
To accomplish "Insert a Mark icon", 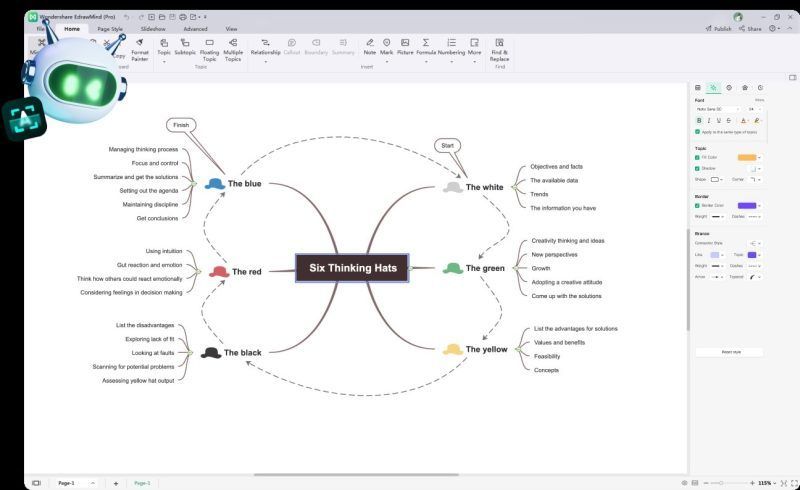I will [387, 49].
